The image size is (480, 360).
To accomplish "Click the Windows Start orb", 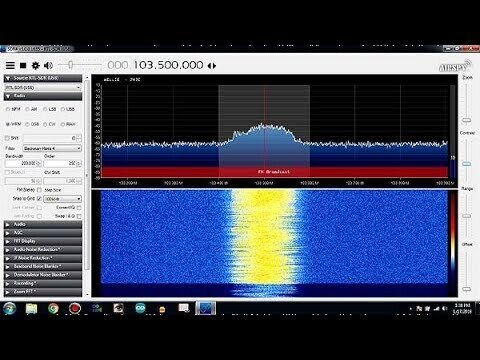I will pyautogui.click(x=9, y=309).
